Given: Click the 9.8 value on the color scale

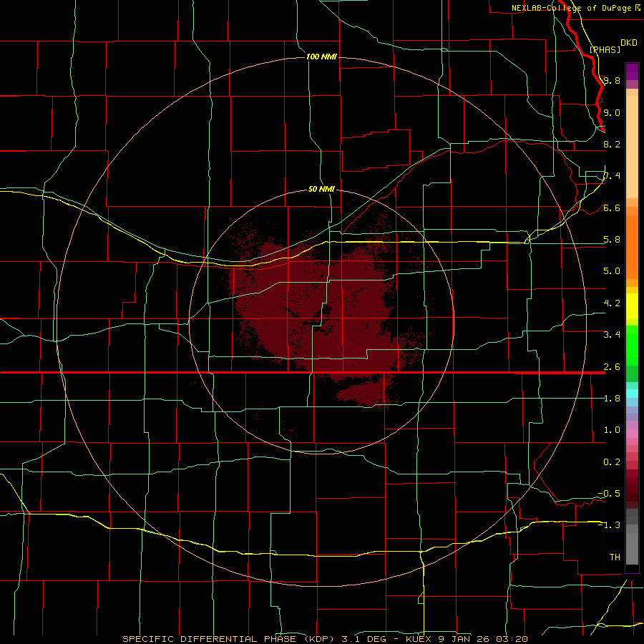Looking at the screenshot, I should (x=612, y=80).
